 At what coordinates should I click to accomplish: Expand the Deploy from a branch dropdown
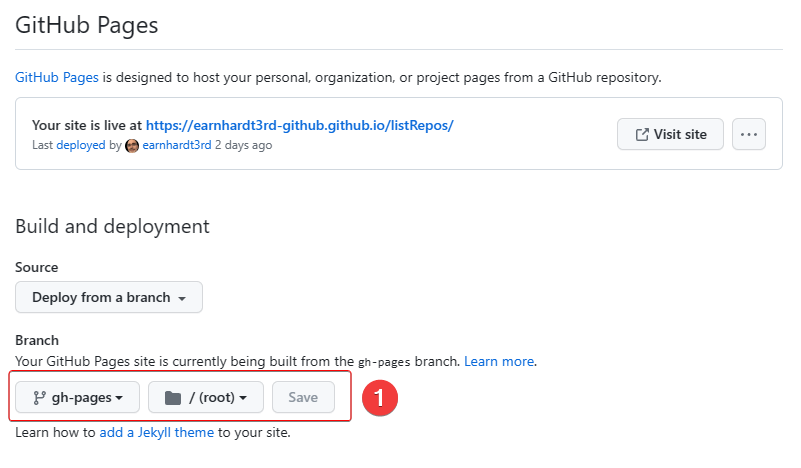[x=109, y=297]
